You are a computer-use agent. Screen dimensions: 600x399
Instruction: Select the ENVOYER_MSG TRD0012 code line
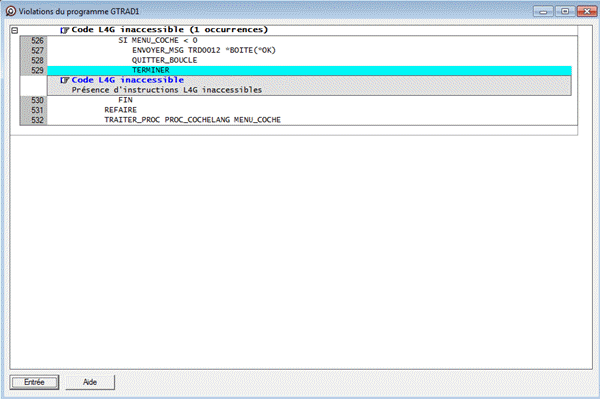[204, 50]
